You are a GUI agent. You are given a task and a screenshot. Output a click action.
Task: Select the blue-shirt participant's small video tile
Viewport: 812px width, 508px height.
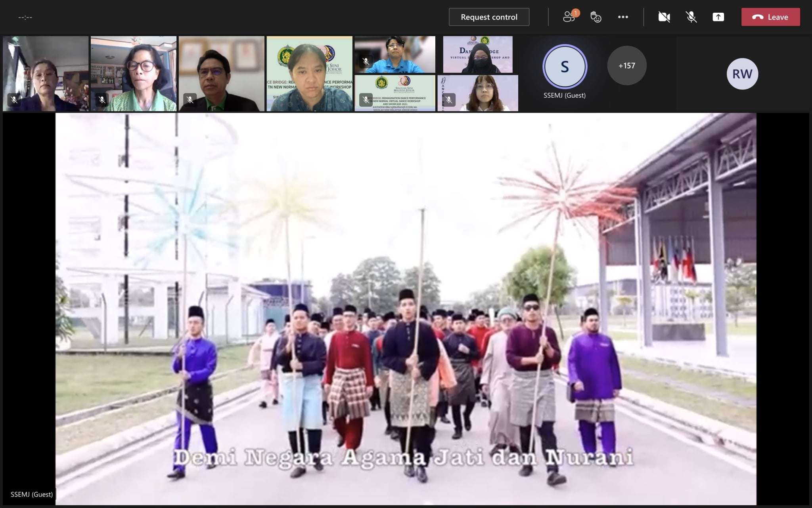pos(395,55)
